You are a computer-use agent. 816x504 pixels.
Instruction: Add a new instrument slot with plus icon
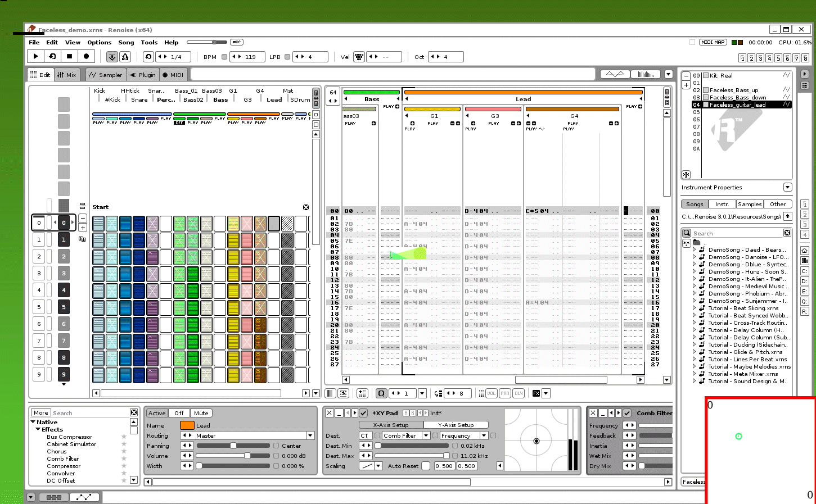(x=686, y=85)
